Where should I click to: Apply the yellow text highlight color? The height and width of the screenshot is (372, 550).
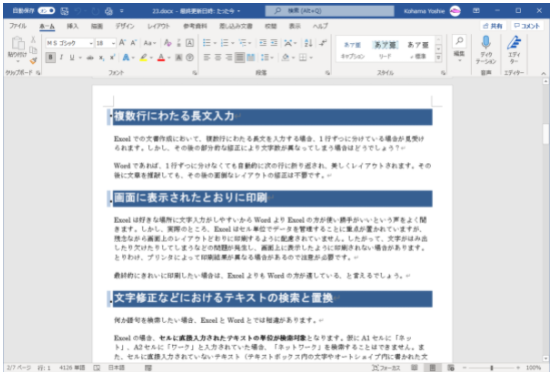(x=143, y=58)
